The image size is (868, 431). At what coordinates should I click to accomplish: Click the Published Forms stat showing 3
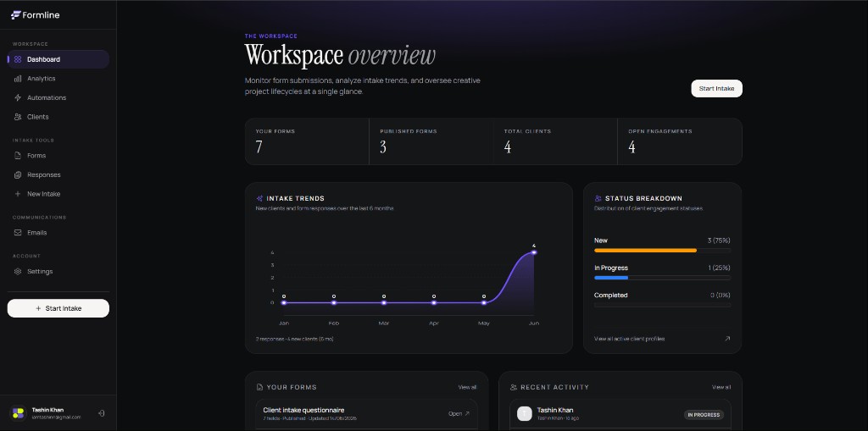[x=431, y=141]
